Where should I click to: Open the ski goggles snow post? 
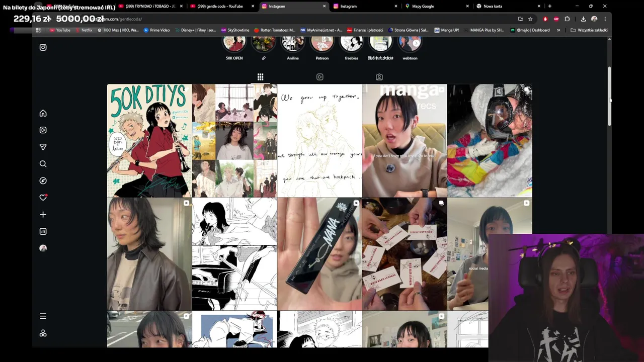pyautogui.click(x=490, y=140)
